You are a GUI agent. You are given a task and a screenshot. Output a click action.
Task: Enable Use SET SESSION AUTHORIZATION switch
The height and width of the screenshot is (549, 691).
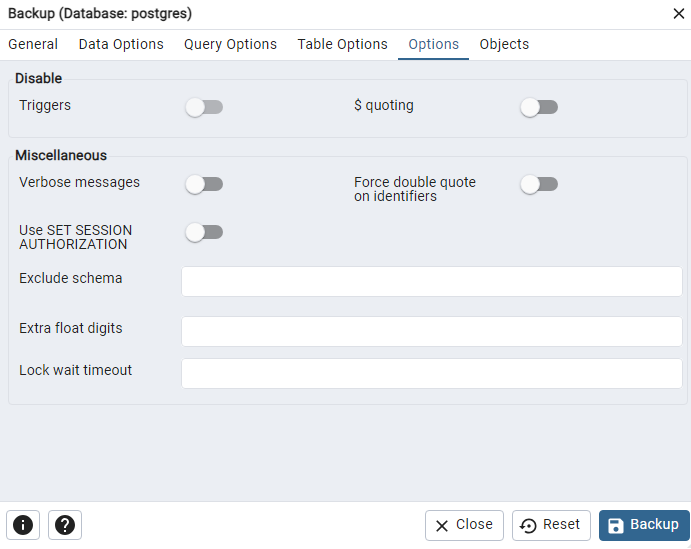click(204, 232)
